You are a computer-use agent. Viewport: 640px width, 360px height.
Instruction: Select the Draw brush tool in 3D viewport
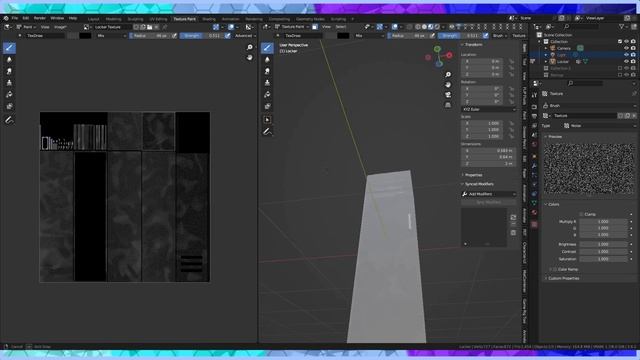click(267, 48)
